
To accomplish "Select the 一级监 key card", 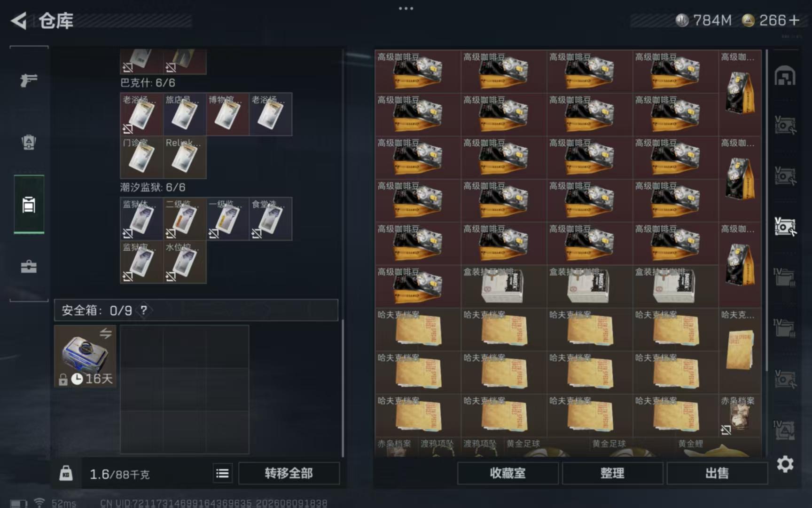I will [x=227, y=219].
